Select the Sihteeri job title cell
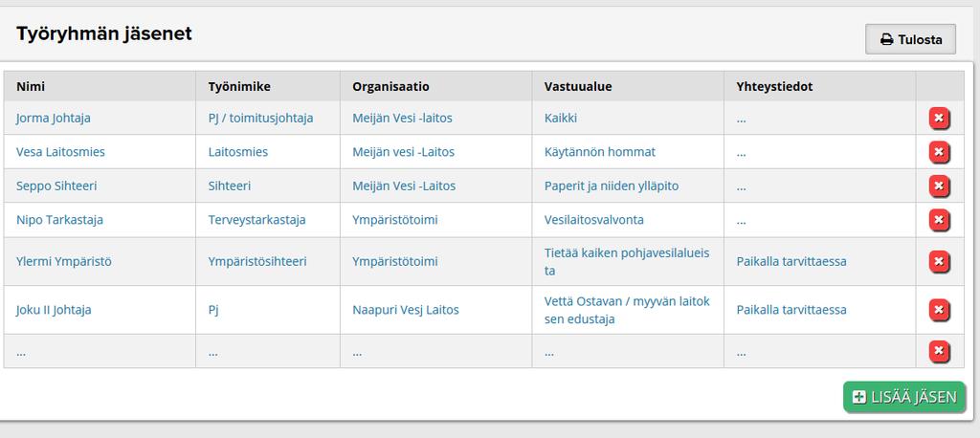The image size is (980, 438). coord(230,186)
